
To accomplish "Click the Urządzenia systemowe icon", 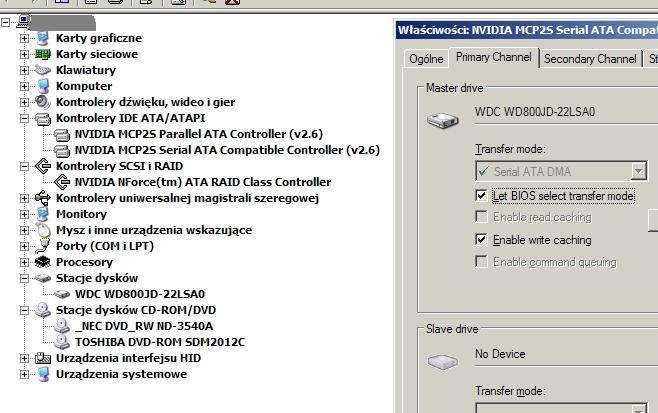I will point(43,374).
